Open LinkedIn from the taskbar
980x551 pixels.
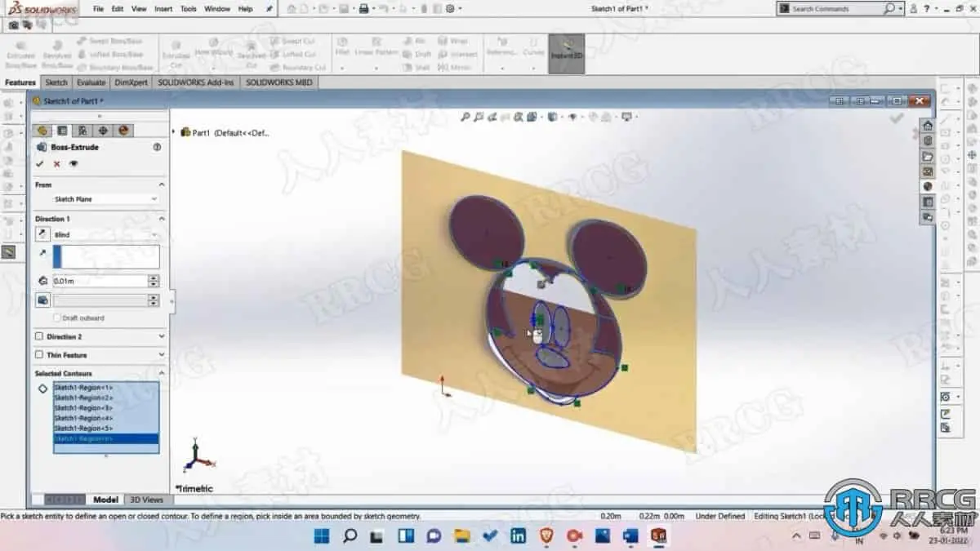(x=518, y=536)
